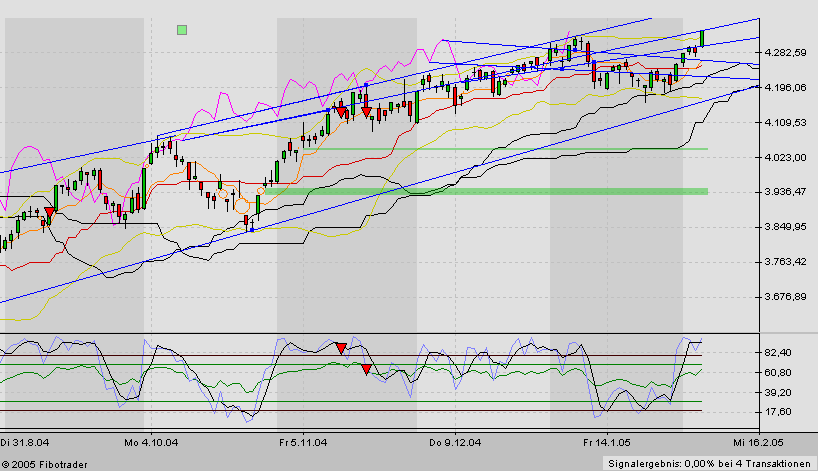Click the thick green support zone band
Image resolution: width=818 pixels, height=471 pixels.
point(500,191)
